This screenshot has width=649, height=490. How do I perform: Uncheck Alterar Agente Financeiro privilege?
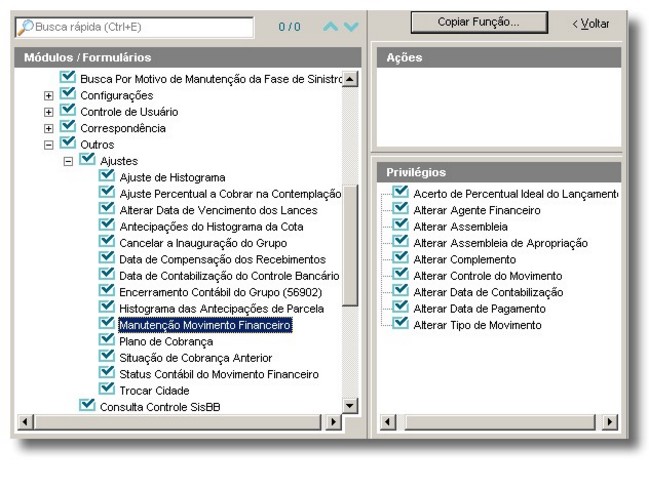coord(400,209)
